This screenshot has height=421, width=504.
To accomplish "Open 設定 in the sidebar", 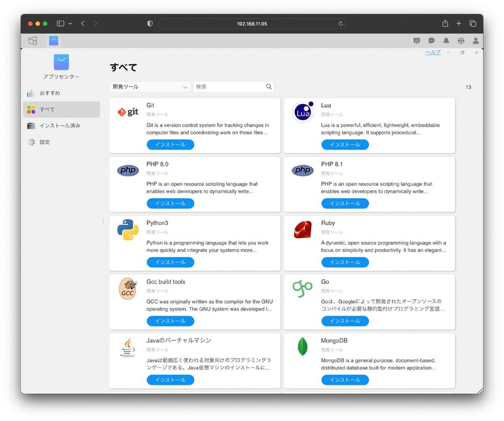I will [x=61, y=142].
